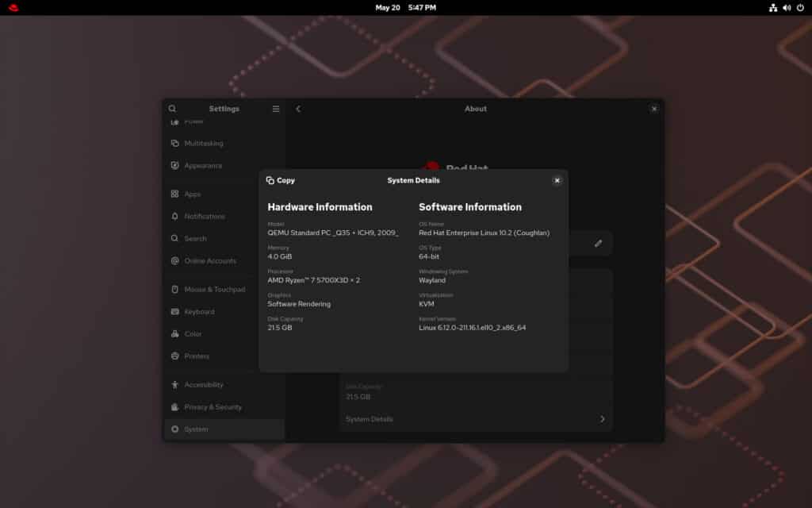This screenshot has height=508, width=812.
Task: Close the System Details dialog
Action: coord(557,180)
